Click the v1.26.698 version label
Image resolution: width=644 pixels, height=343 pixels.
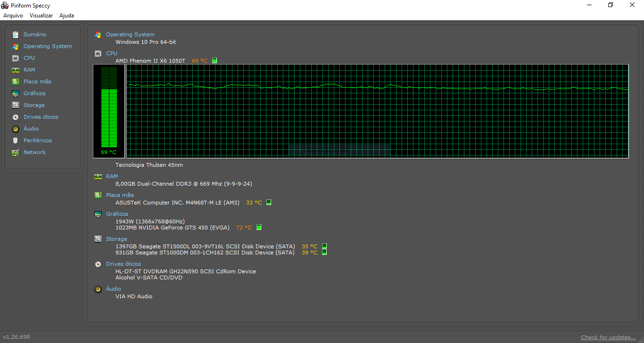click(x=17, y=337)
